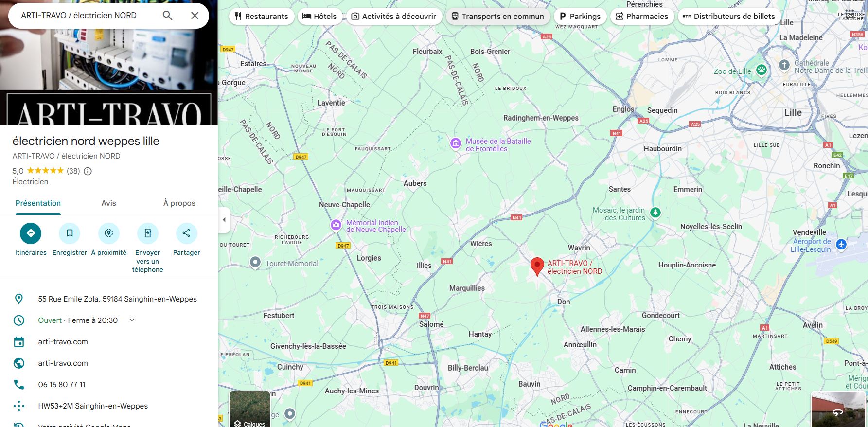Open the rating info icon next to reviews
This screenshot has height=427, width=868.
88,171
